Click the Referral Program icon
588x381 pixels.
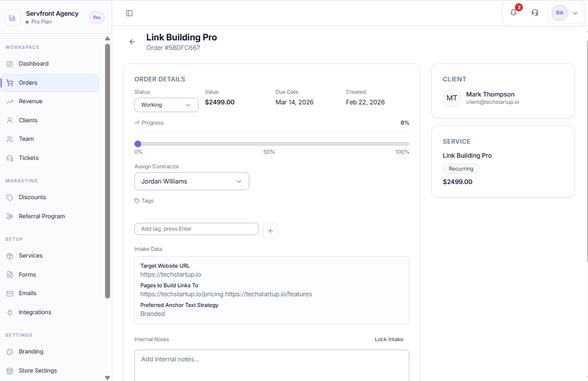(x=10, y=216)
